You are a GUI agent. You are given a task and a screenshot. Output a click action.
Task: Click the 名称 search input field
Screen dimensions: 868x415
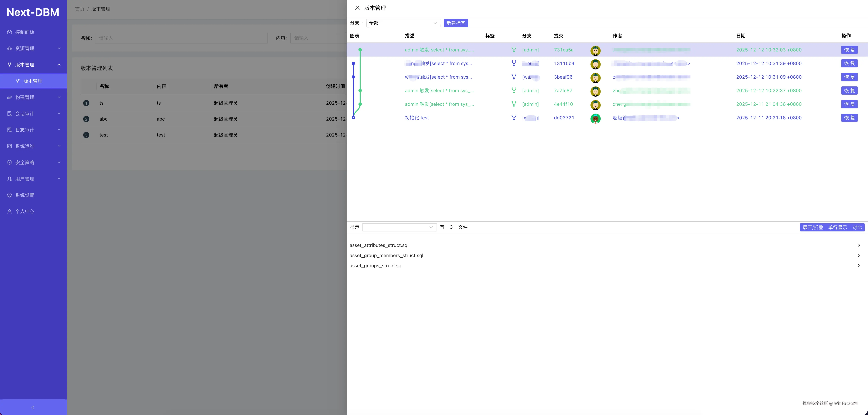coord(181,38)
